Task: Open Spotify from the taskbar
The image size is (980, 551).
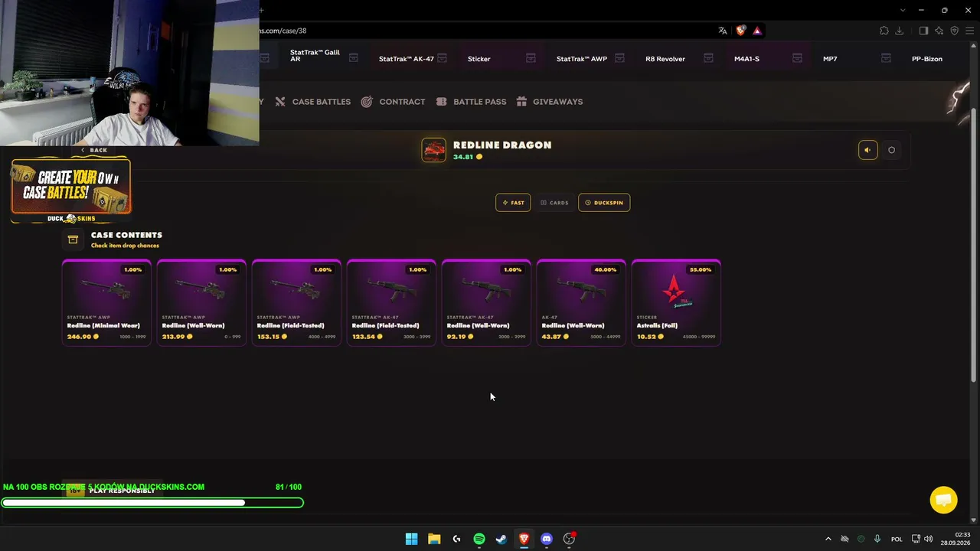Action: coord(479,539)
